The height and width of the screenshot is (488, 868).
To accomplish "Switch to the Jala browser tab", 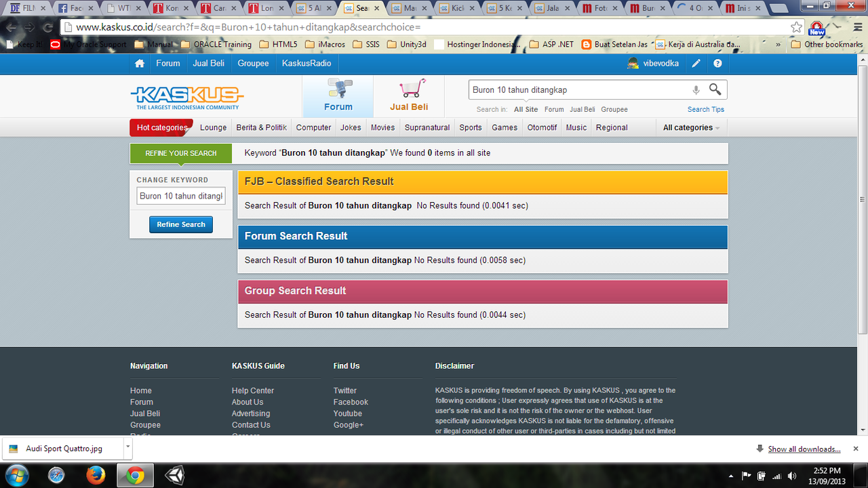I will click(553, 9).
